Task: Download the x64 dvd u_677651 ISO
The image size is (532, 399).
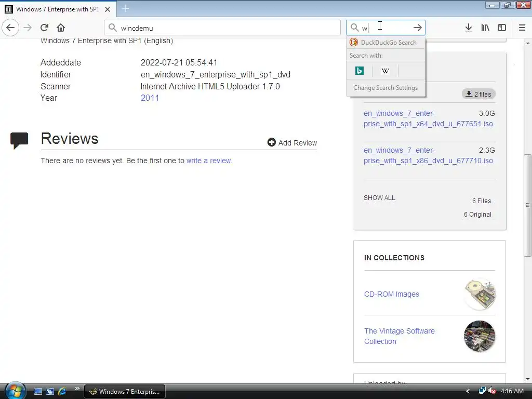Action: coord(428,118)
